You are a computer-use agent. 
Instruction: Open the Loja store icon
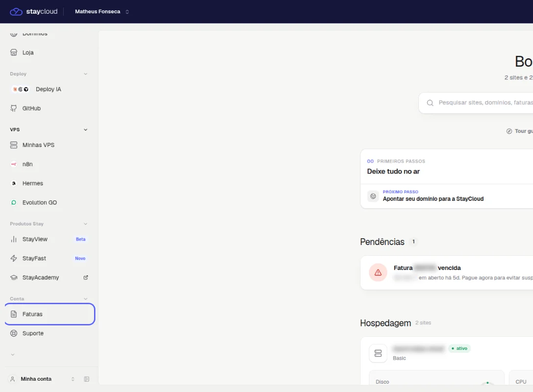pos(14,52)
